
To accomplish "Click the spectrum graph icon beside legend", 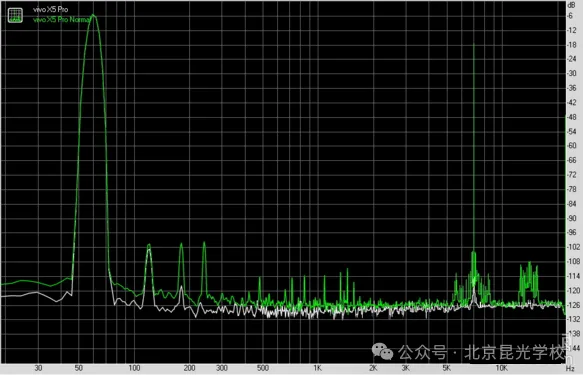I will tap(15, 15).
